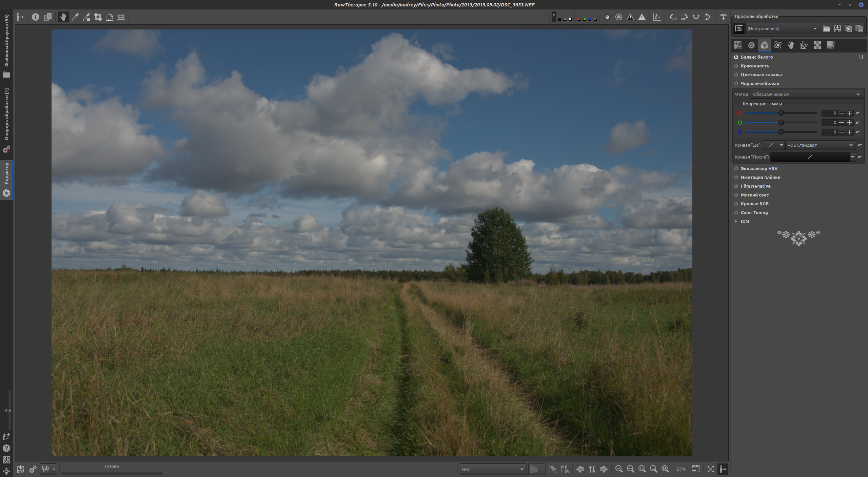The height and width of the screenshot is (477, 868).
Task: Open the metadata META tab
Action: [830, 45]
